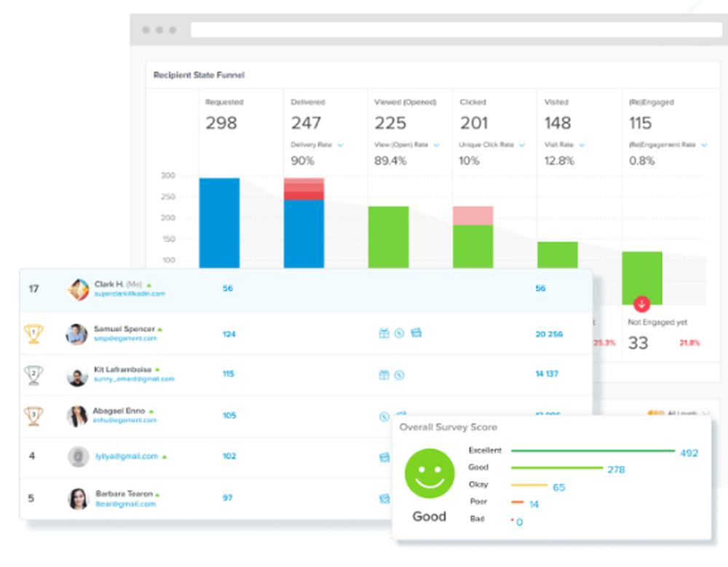This screenshot has width=728, height=567.
Task: Open Samuel Spencer's email link
Action: click(125, 338)
